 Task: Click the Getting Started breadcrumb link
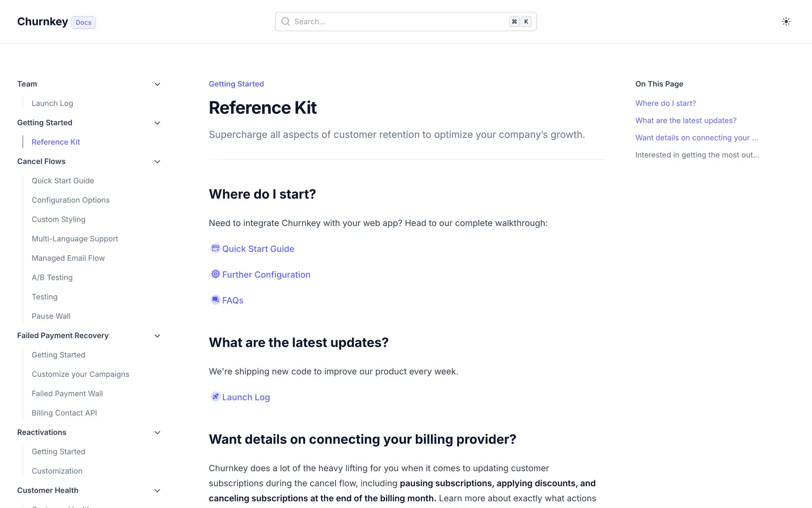(236, 84)
